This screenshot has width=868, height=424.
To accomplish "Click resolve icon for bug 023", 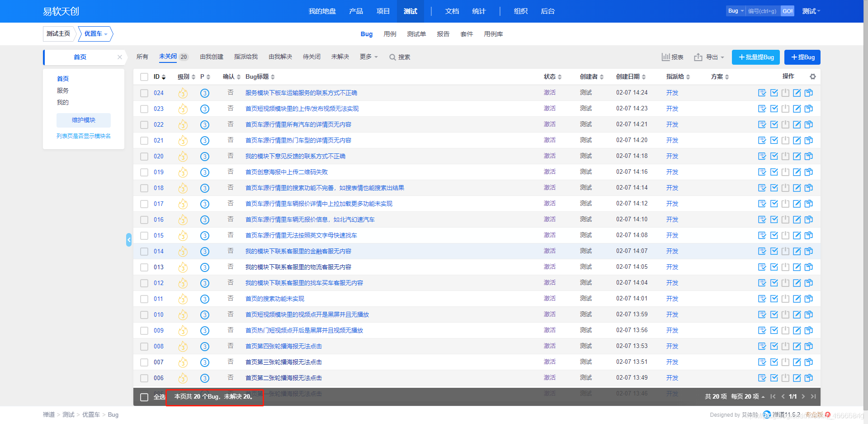I will [774, 109].
